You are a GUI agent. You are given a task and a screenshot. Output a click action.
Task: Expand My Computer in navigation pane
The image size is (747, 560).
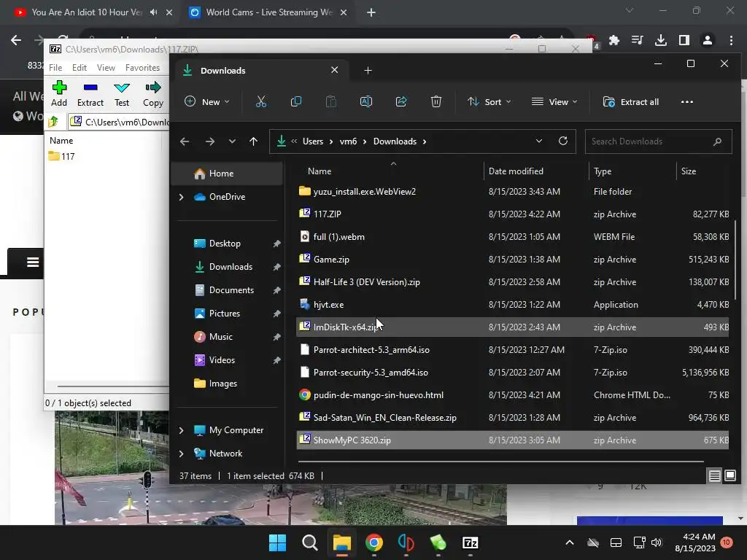tap(181, 430)
